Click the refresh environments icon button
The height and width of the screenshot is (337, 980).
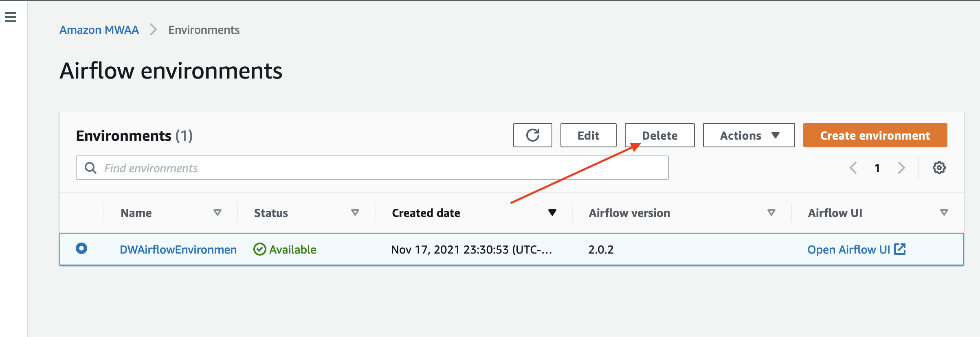click(532, 135)
